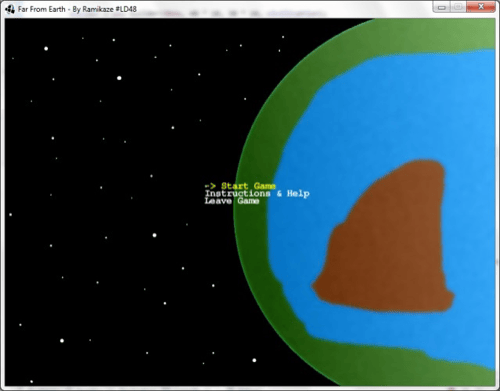Viewport: 500px width, 391px height.
Task: Close the Far From Earth window
Action: point(481,7)
